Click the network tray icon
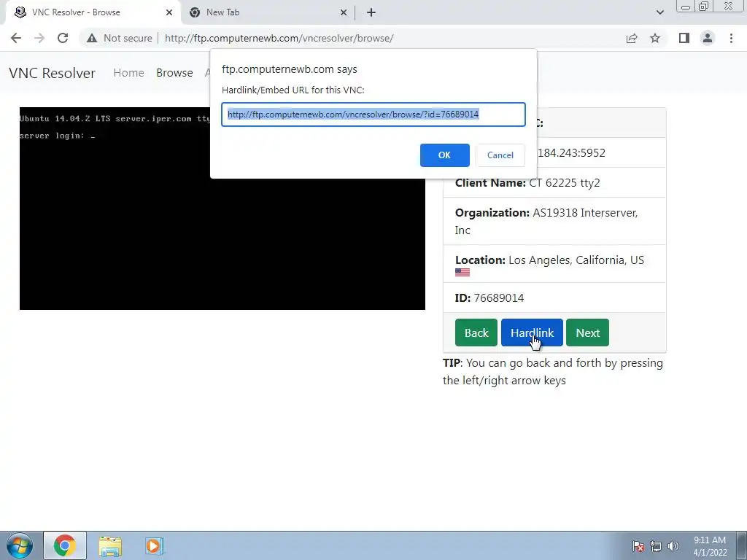This screenshot has height=560, width=747. tap(656, 546)
